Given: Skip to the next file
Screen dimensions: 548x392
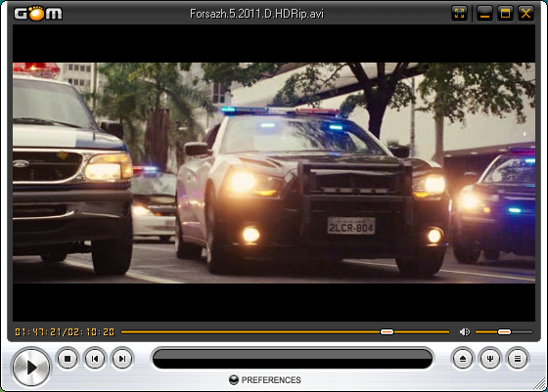Looking at the screenshot, I should tap(122, 358).
